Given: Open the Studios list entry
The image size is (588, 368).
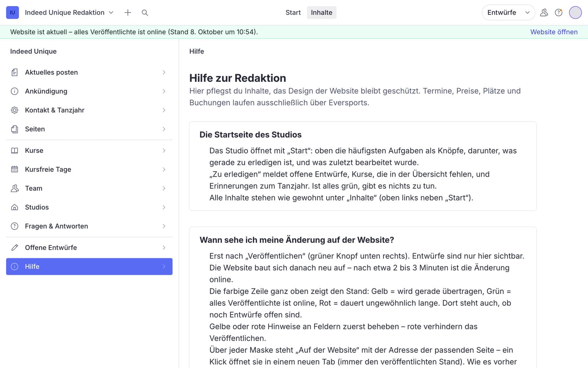Looking at the screenshot, I should click(x=89, y=207).
